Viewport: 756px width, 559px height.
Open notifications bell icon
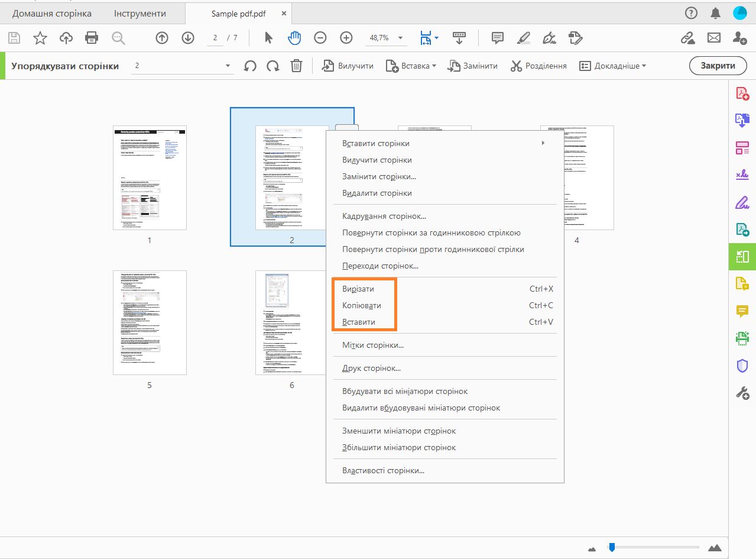click(x=716, y=13)
